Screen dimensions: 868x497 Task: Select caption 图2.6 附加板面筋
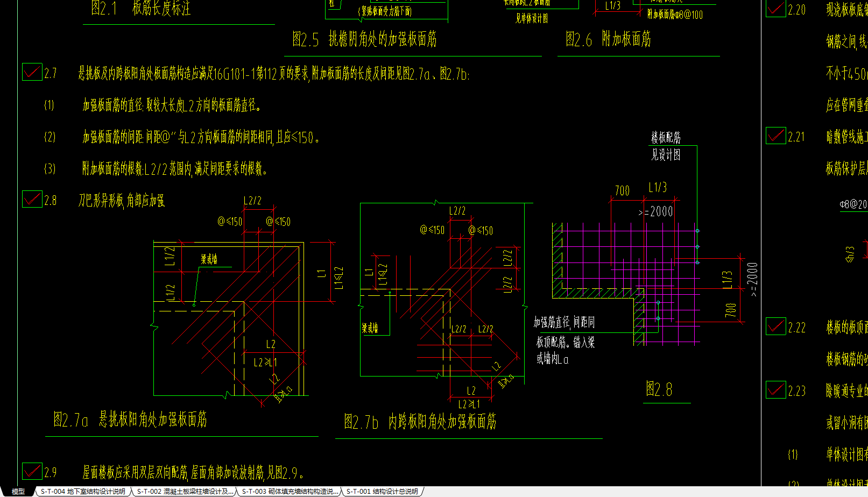608,39
